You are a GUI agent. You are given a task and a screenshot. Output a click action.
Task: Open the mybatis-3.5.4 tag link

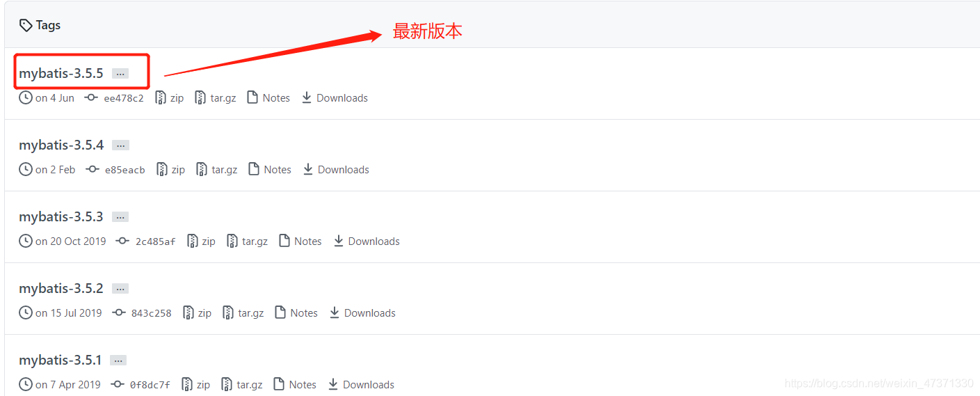point(61,145)
